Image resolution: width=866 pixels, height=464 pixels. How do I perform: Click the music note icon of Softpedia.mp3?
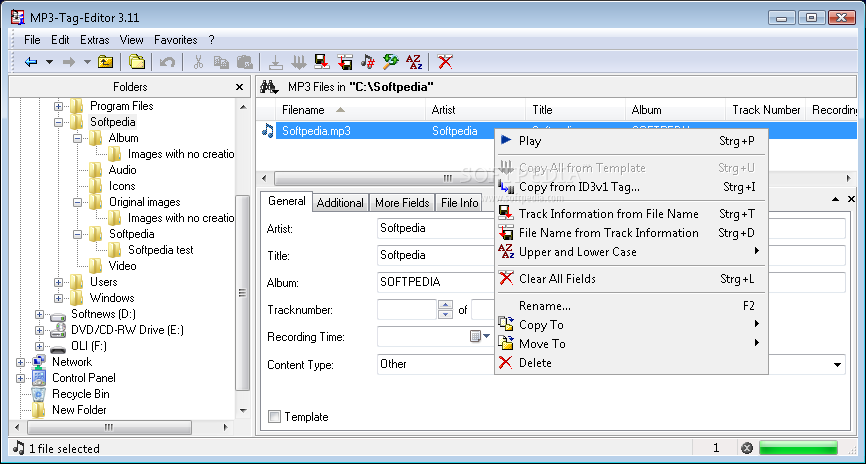tap(267, 130)
